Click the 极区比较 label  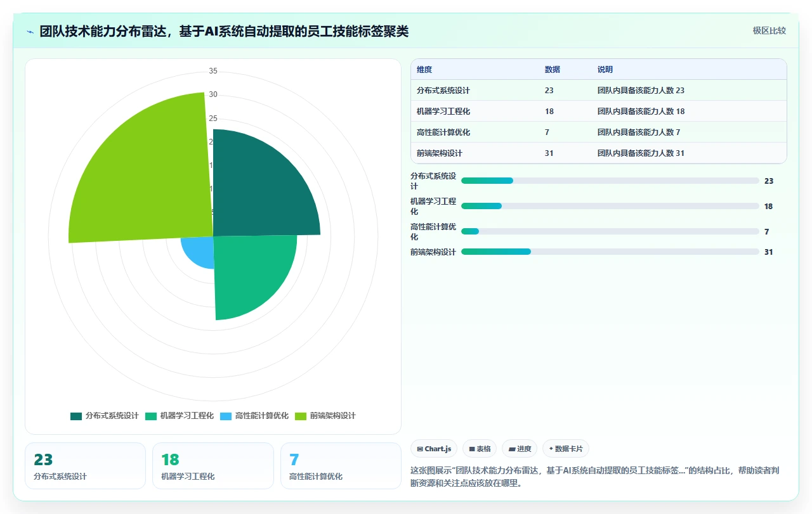769,30
